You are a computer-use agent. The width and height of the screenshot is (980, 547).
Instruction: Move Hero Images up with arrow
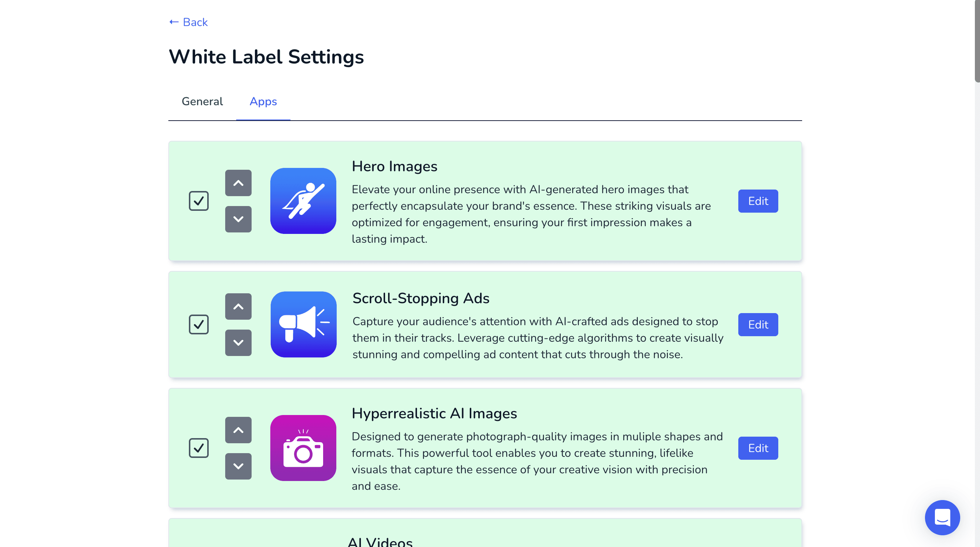[238, 183]
